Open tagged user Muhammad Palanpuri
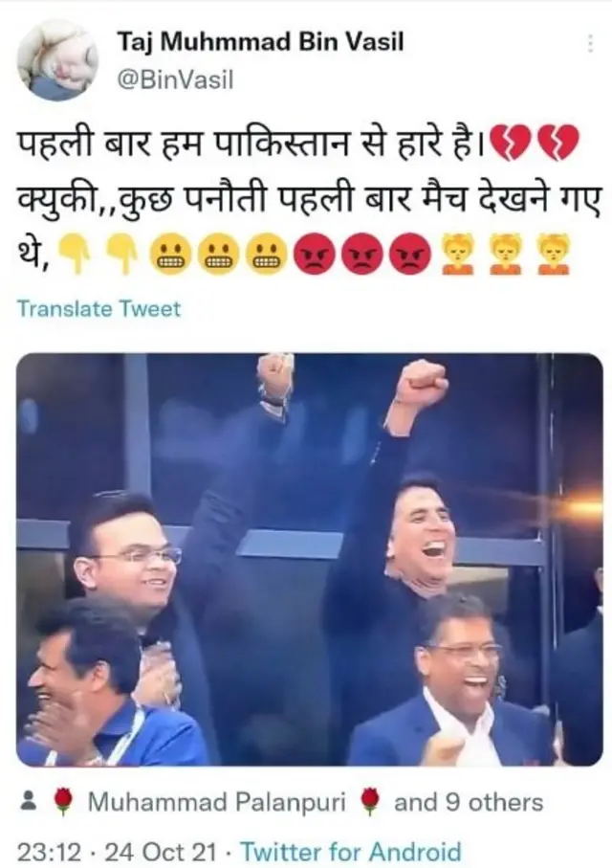The width and height of the screenshot is (612, 868). [216, 802]
